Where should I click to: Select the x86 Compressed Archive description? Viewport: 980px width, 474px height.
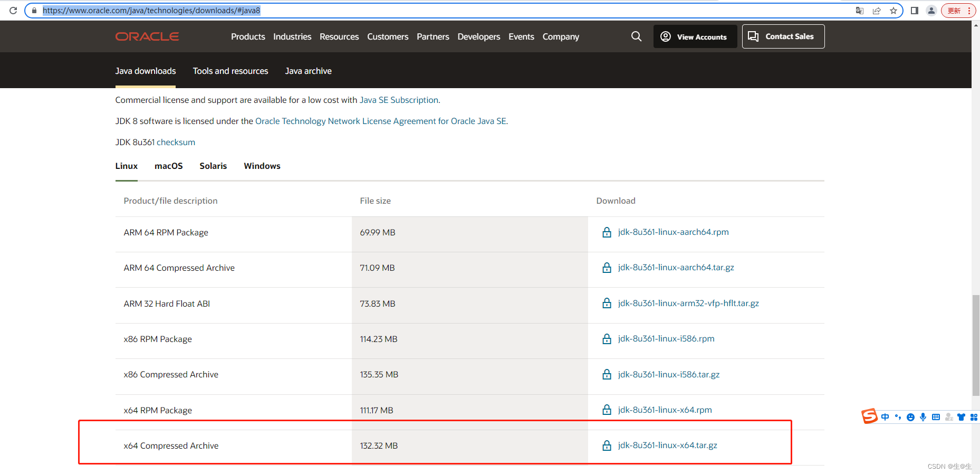[171, 374]
